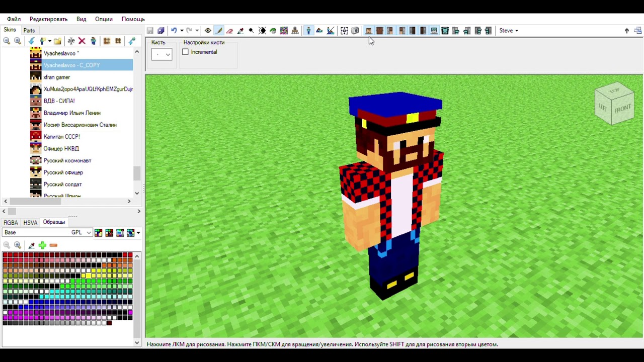Click the clone skin Steve icon

coord(93,41)
